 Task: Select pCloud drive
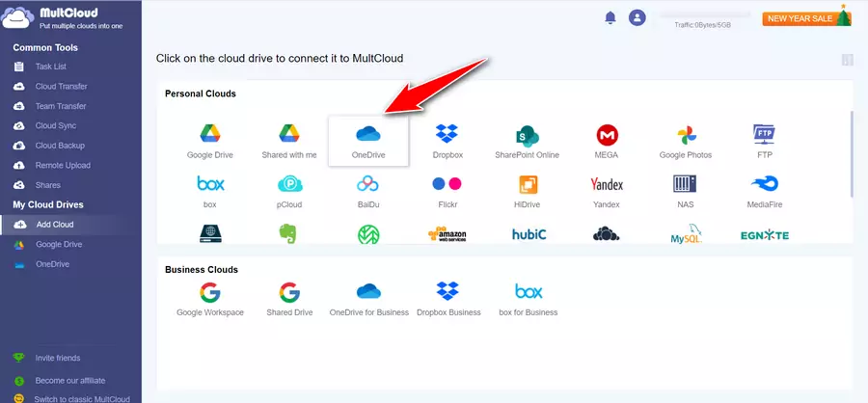[289, 191]
